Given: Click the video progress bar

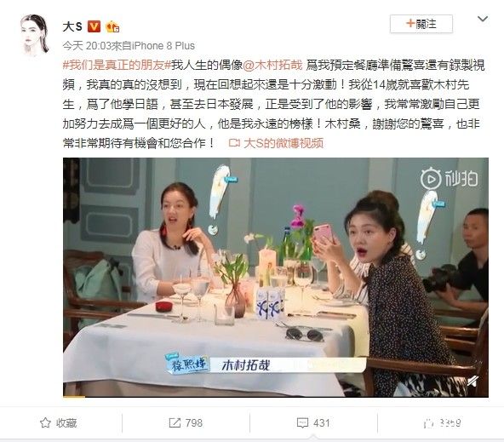Looking at the screenshot, I should point(276,396).
